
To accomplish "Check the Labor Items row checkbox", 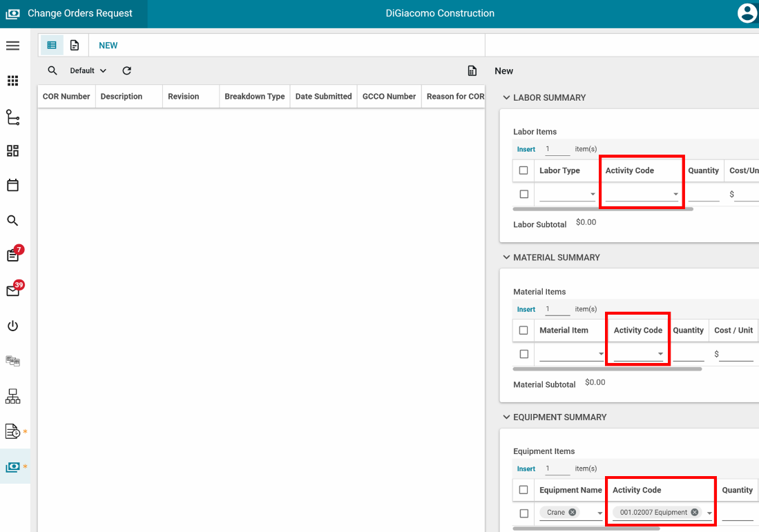I will pos(523,195).
